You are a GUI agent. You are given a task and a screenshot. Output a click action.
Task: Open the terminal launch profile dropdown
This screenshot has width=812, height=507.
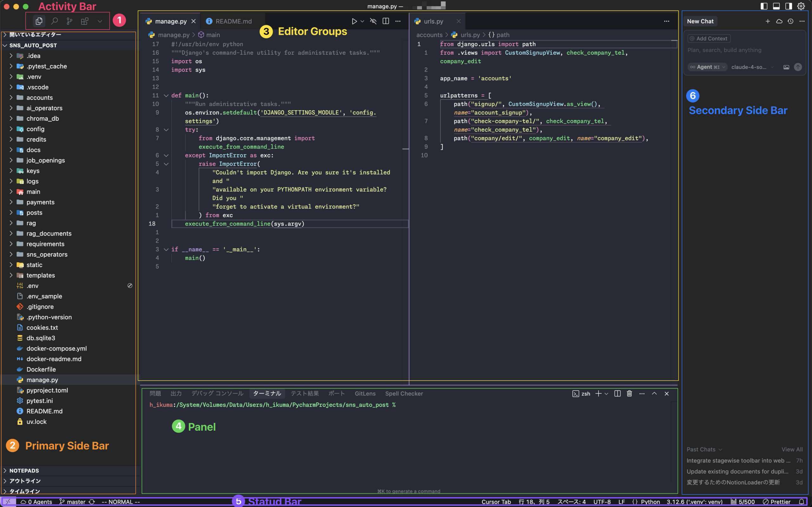point(606,394)
